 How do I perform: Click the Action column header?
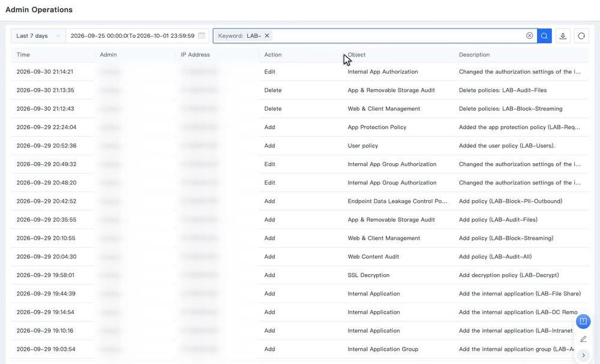tap(273, 55)
